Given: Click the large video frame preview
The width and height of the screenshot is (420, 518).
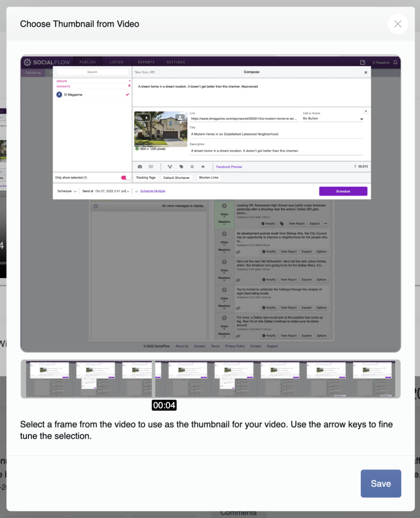Looking at the screenshot, I should (211, 203).
